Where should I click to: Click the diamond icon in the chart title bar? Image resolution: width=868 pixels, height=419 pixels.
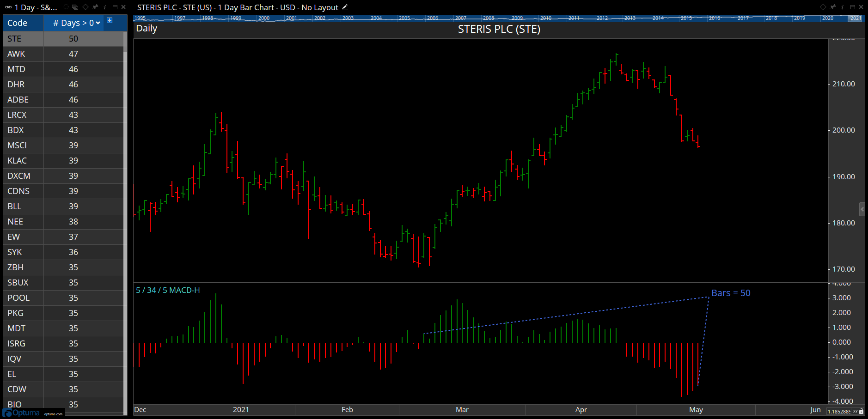tap(823, 7)
